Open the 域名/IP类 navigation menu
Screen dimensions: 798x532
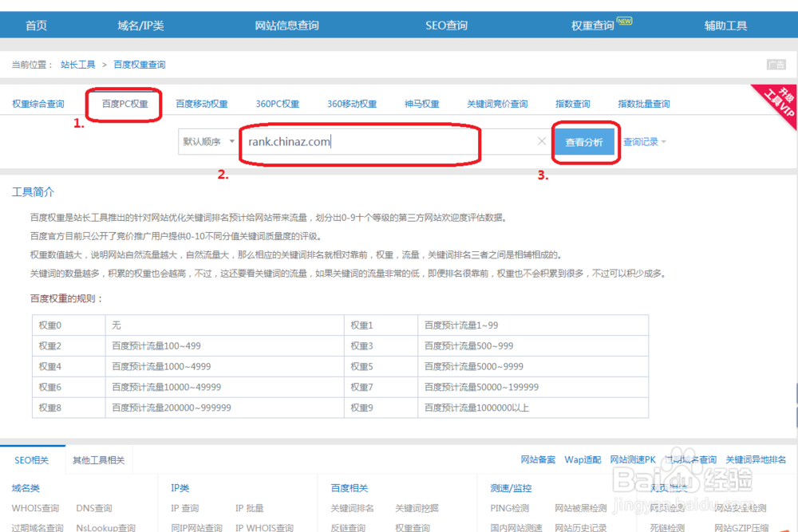(140, 26)
